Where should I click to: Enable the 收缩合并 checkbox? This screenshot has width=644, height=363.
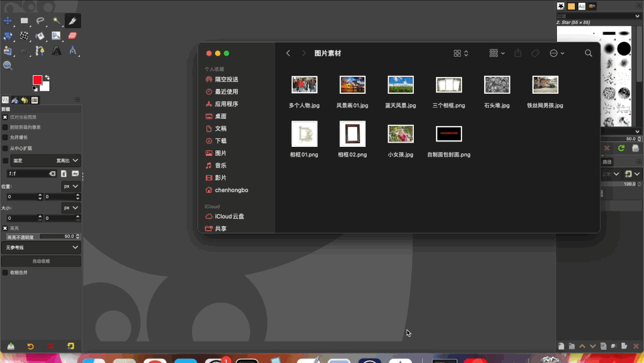coord(5,273)
